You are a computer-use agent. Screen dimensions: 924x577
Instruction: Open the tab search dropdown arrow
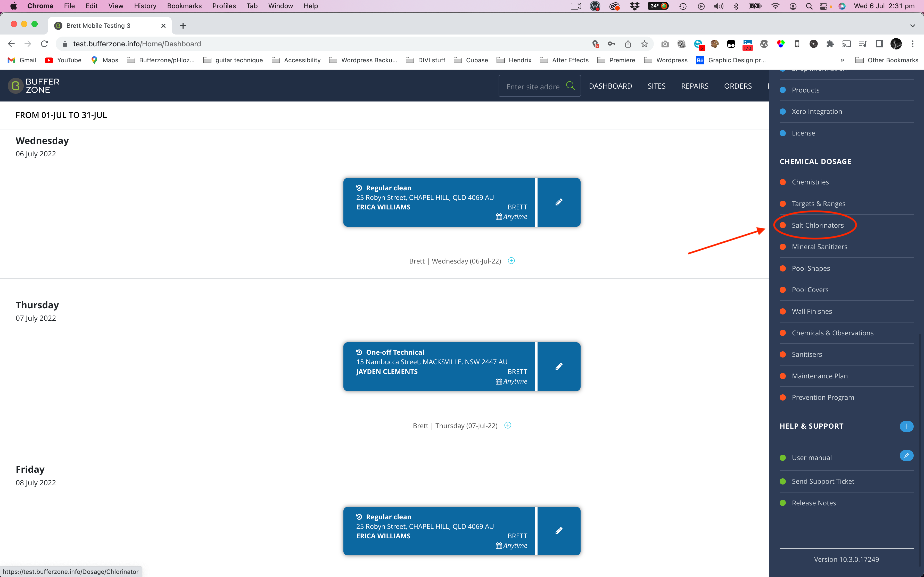click(913, 26)
